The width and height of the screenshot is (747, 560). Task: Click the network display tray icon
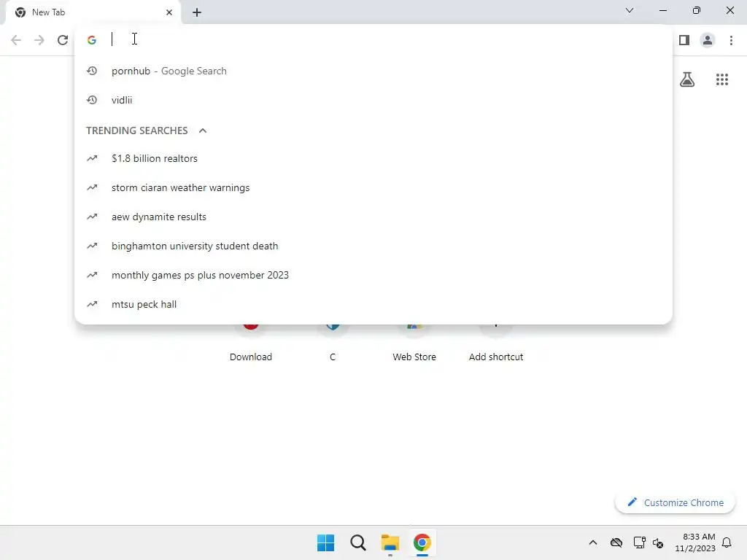pos(639,542)
